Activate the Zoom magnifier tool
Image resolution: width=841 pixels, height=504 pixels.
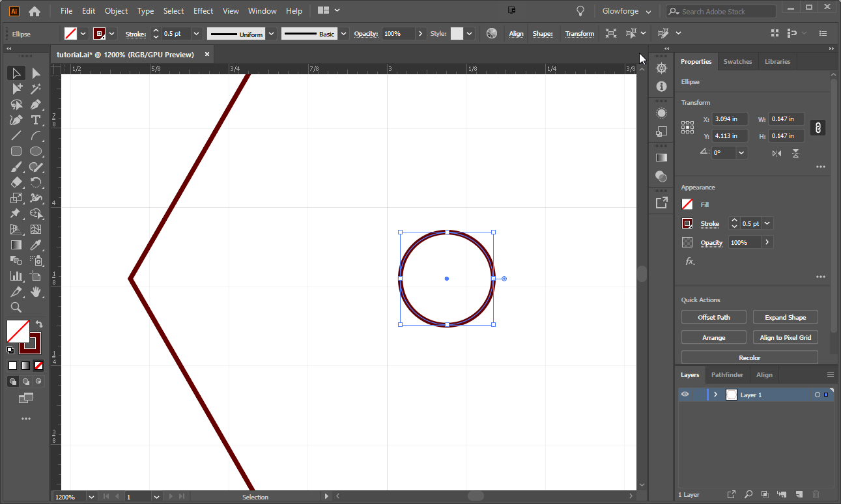(16, 307)
